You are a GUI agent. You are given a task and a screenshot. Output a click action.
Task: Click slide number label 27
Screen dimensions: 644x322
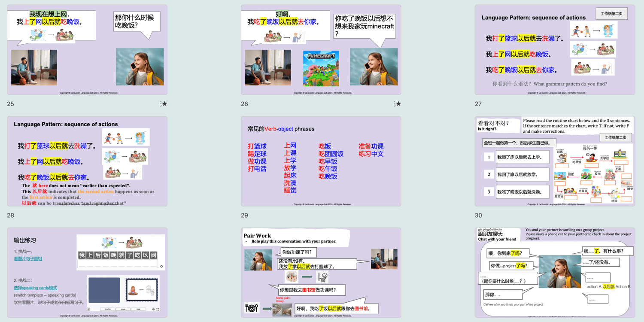[x=478, y=104]
